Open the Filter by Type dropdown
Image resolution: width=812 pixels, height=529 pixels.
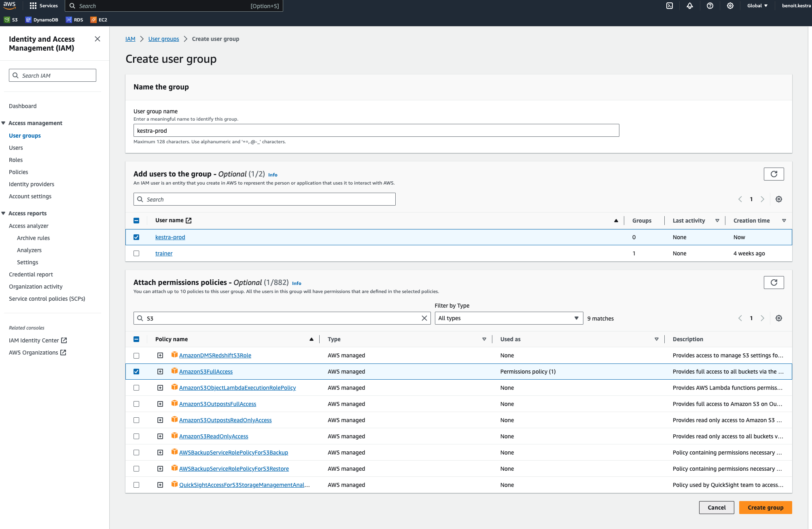coord(509,318)
